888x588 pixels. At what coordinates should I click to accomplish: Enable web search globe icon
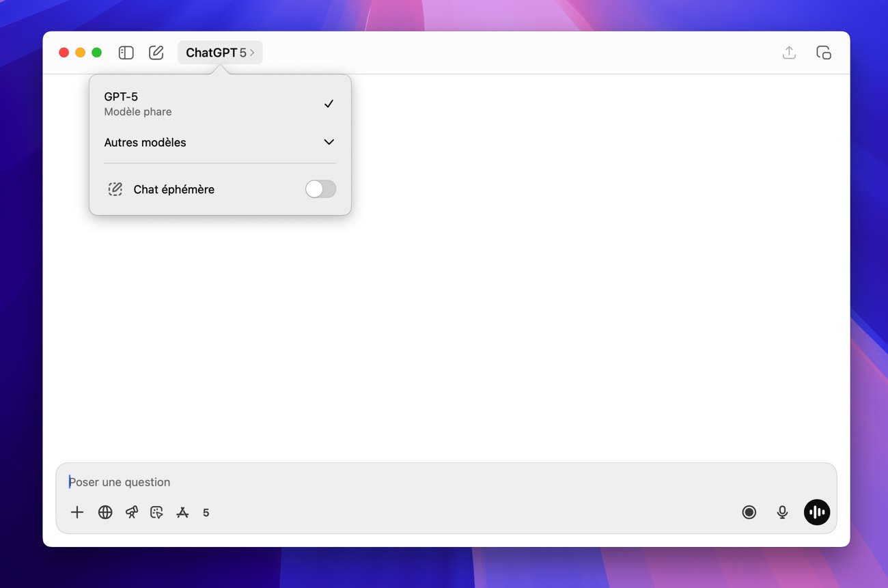point(105,512)
